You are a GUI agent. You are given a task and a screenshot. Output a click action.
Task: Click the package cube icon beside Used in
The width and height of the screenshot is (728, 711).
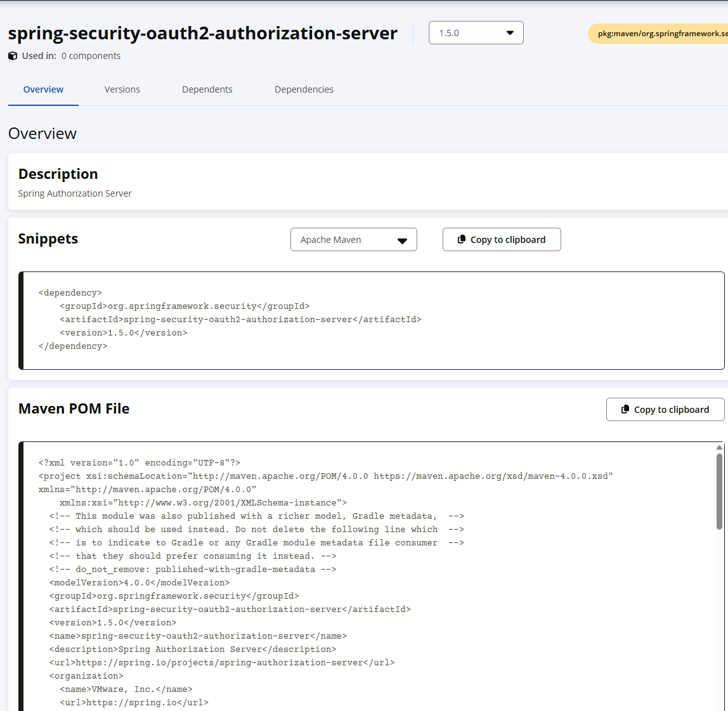[13, 56]
